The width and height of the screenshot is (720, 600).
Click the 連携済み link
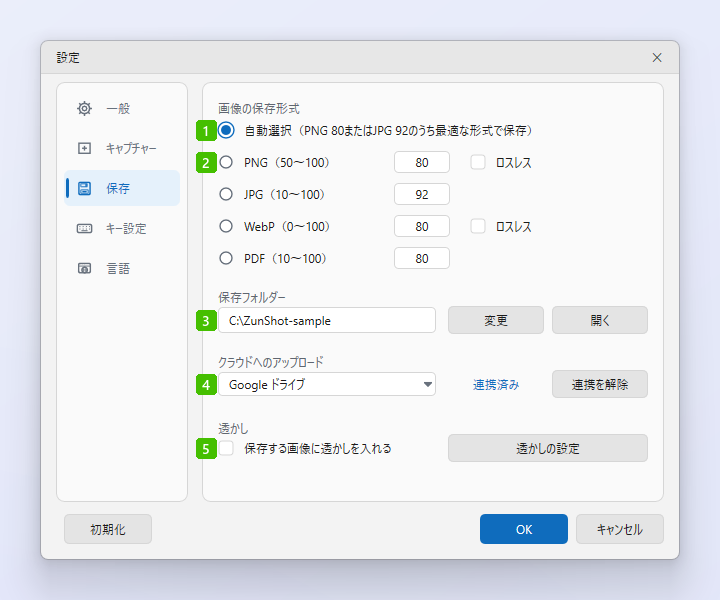[x=496, y=385]
